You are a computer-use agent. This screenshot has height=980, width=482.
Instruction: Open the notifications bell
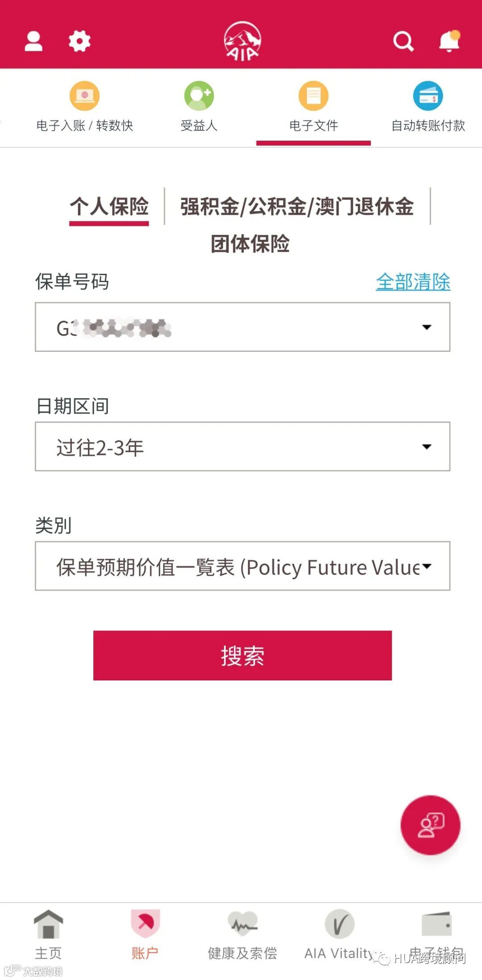tap(449, 41)
